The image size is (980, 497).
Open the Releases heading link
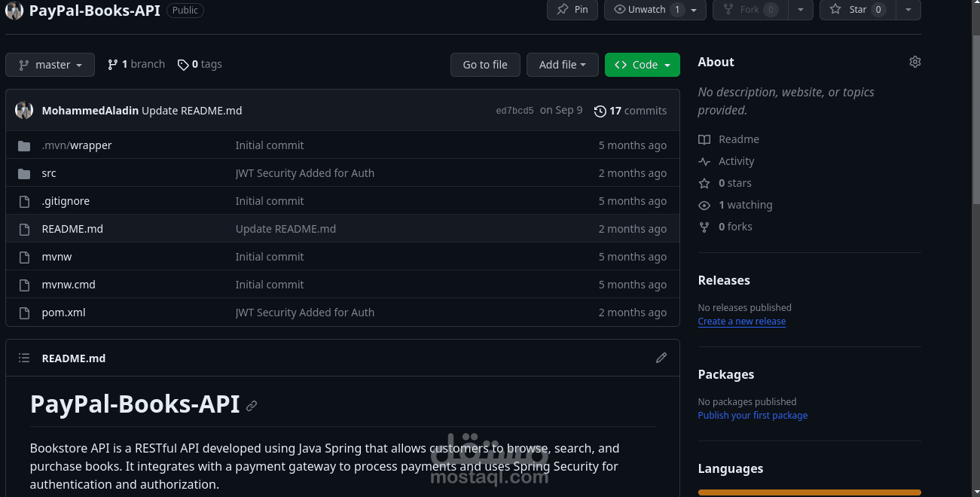click(724, 280)
